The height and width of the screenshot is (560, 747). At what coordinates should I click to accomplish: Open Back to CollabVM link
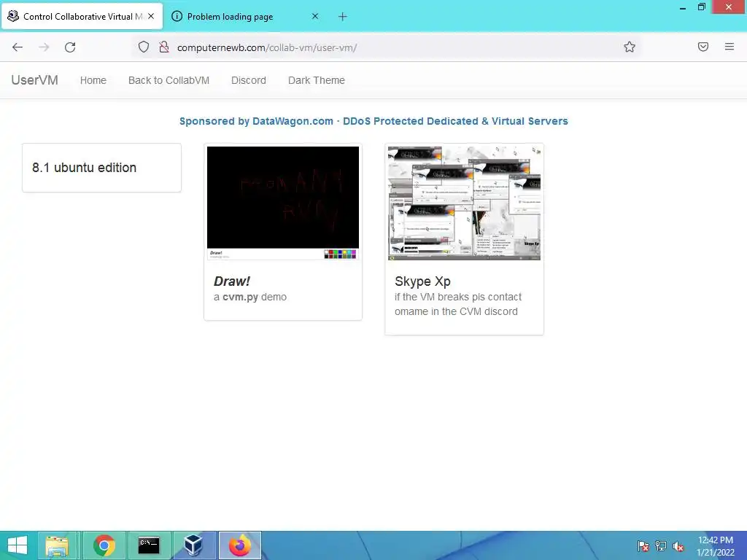pyautogui.click(x=169, y=80)
